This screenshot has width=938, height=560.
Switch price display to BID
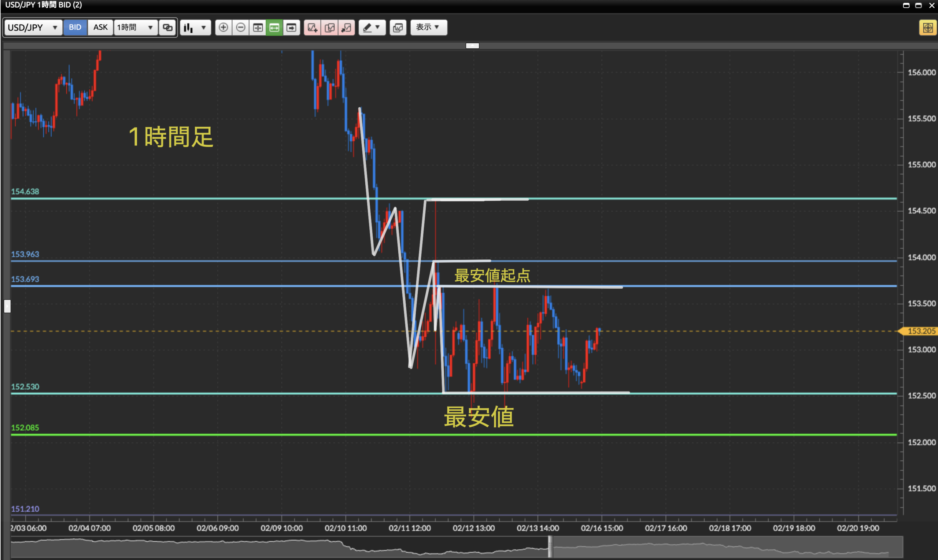pos(75,27)
